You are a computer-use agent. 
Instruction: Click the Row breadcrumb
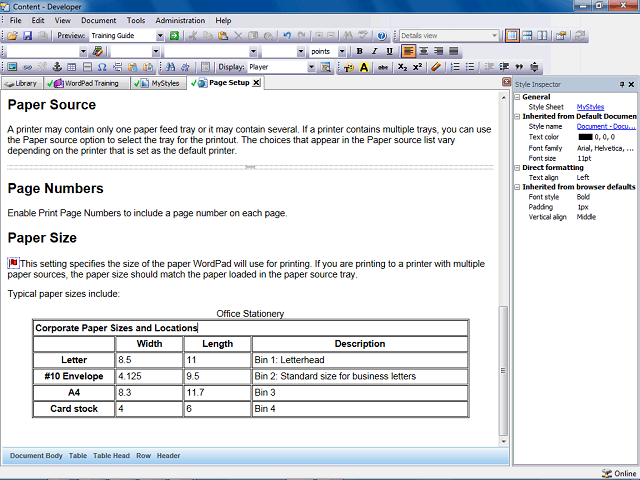143,456
